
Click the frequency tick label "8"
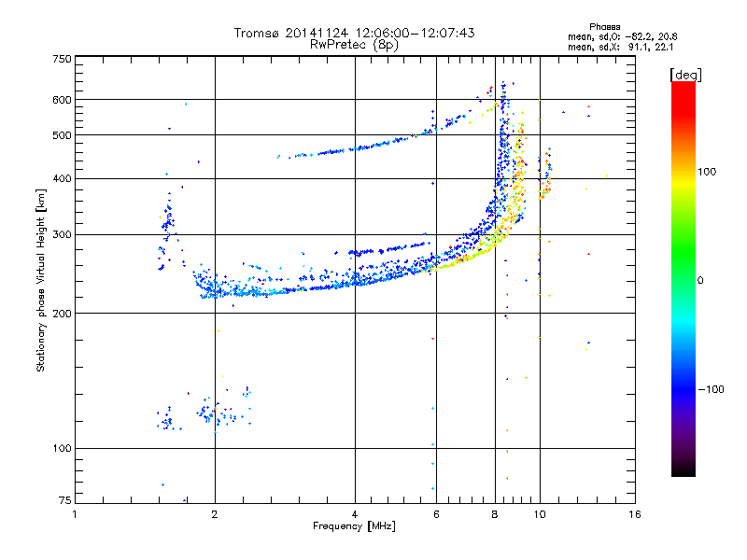coord(495,514)
